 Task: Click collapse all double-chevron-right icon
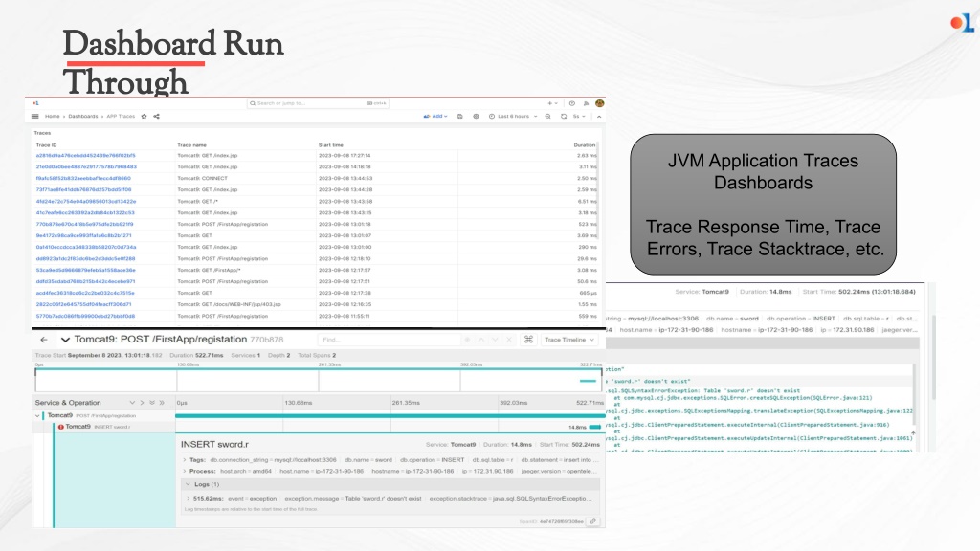tap(162, 403)
